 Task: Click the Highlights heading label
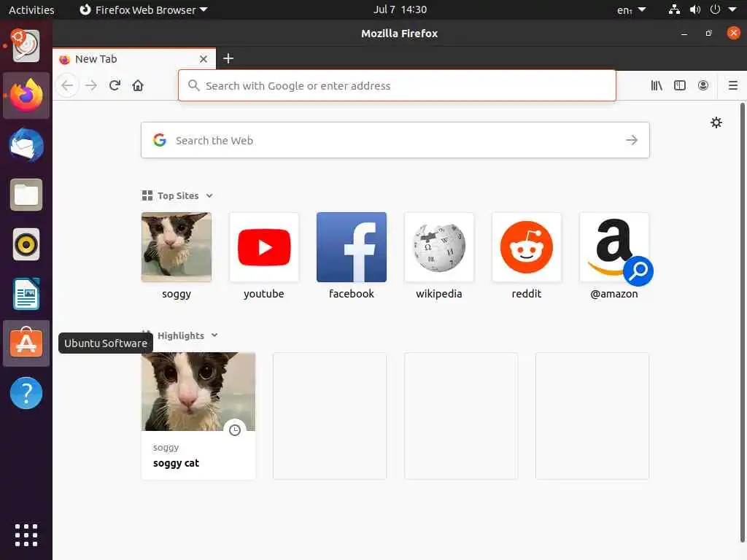(181, 335)
